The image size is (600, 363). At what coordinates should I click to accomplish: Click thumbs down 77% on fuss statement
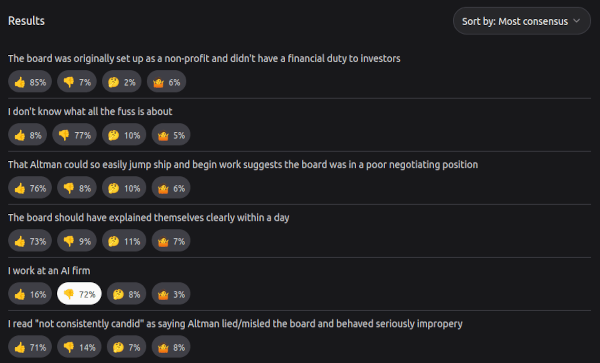coord(74,135)
